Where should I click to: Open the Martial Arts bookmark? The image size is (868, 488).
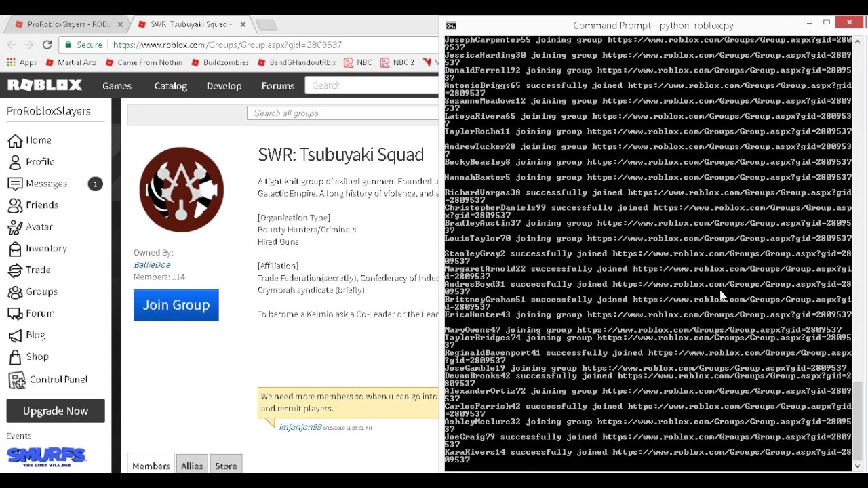(71, 62)
